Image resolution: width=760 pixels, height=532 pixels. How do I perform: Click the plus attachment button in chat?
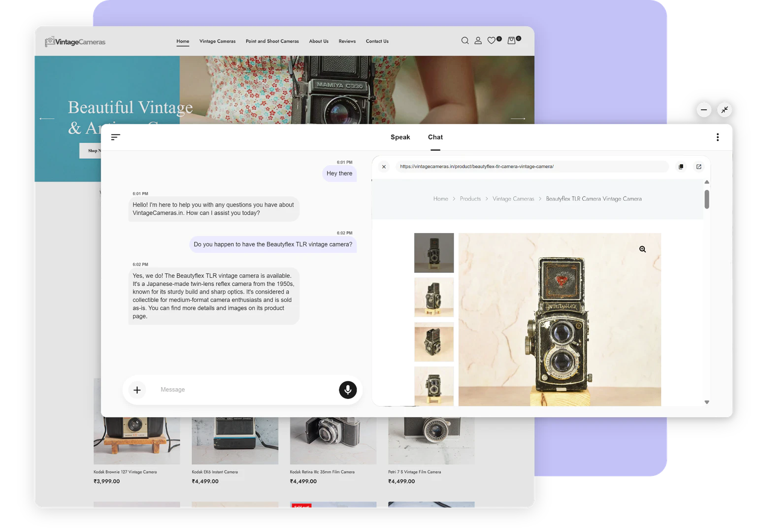[x=137, y=390]
